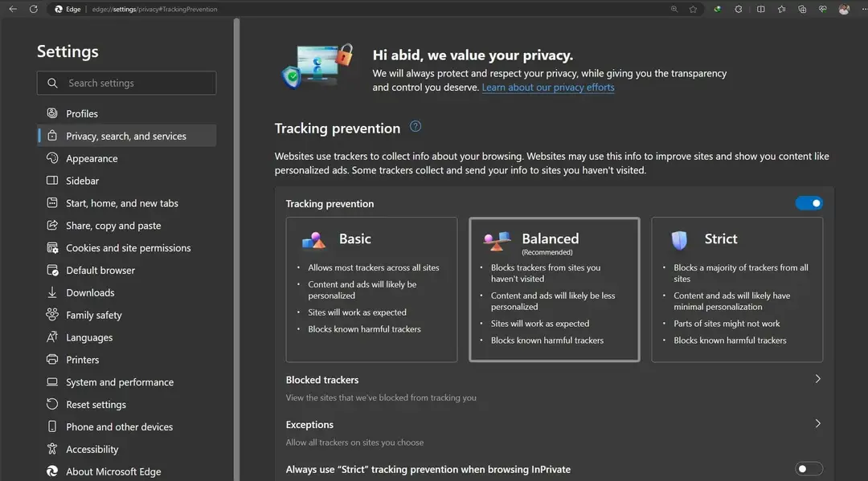The height and width of the screenshot is (481, 868).
Task: Click the magnifier icon in Search settings box
Action: (x=52, y=83)
